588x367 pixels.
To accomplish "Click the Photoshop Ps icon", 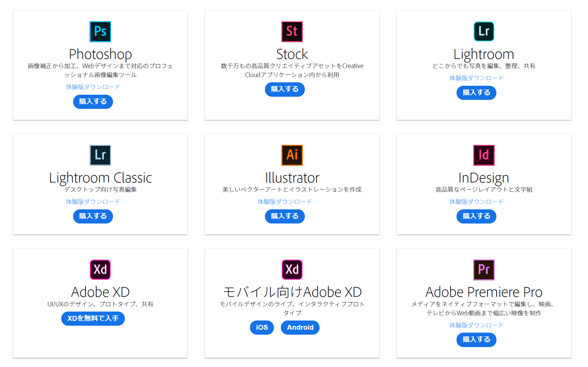I will tap(100, 31).
